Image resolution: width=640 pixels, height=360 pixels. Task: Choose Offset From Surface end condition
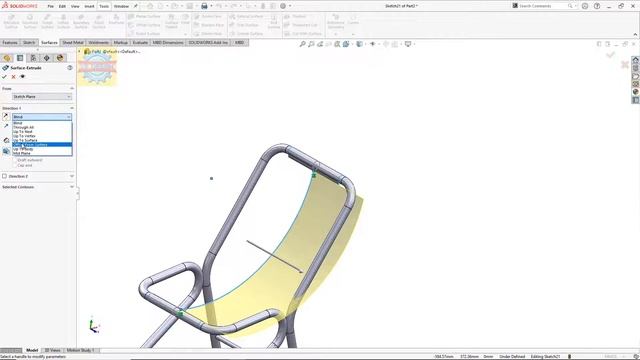click(42, 144)
